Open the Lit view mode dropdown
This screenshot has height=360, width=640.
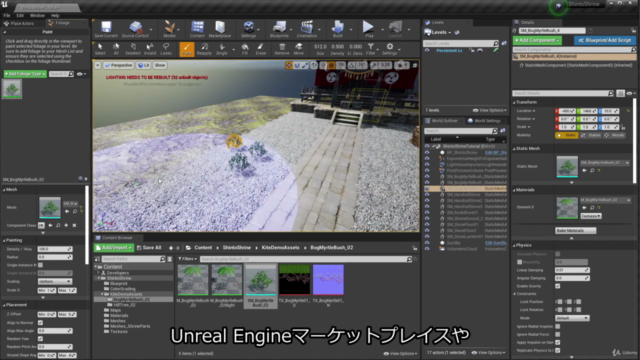(x=143, y=65)
